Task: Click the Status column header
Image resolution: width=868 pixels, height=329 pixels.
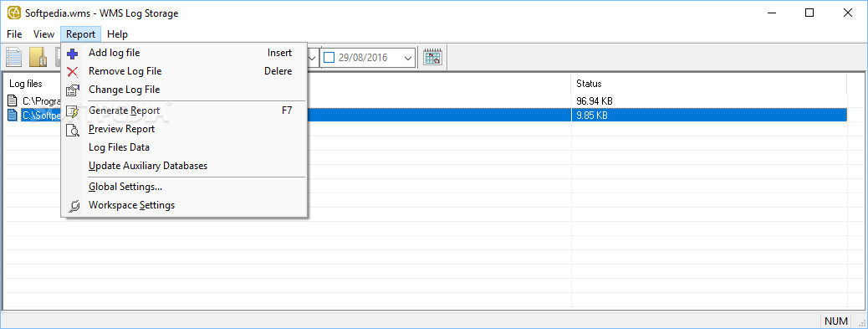Action: pos(708,84)
